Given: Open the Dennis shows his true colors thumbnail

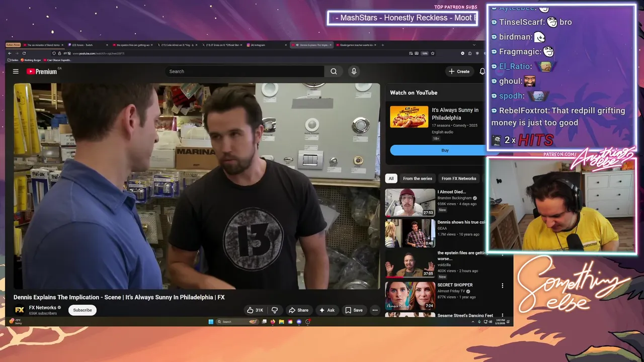Looking at the screenshot, I should coord(410,233).
